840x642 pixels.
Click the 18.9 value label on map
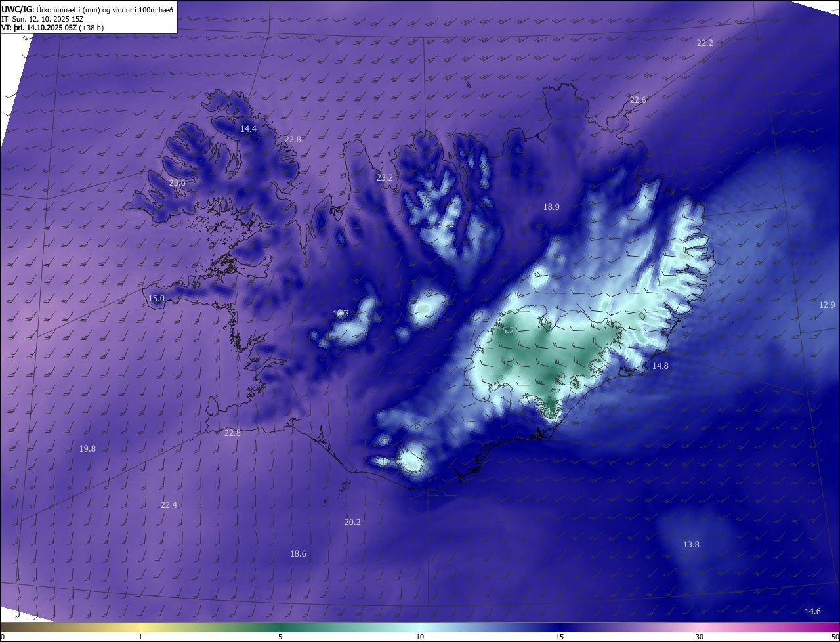click(551, 207)
